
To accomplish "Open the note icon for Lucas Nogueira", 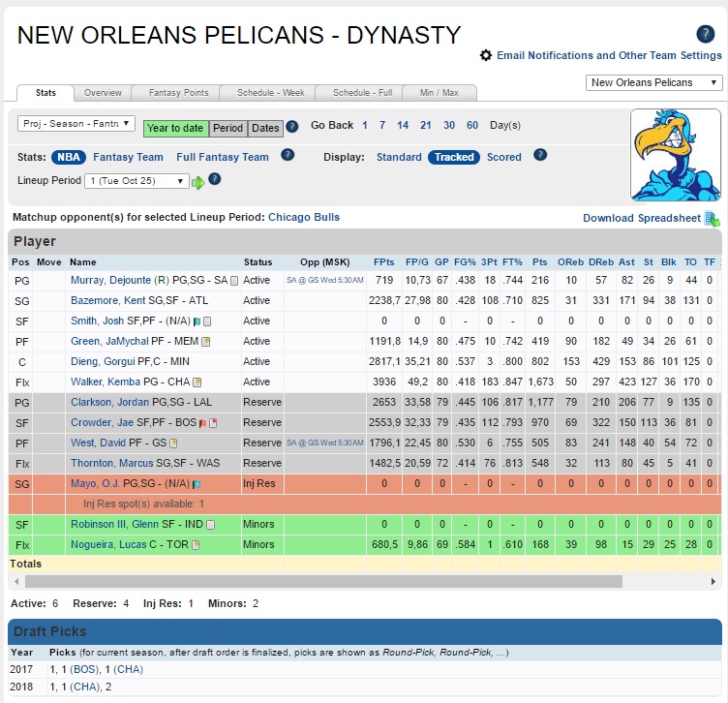I will click(196, 545).
